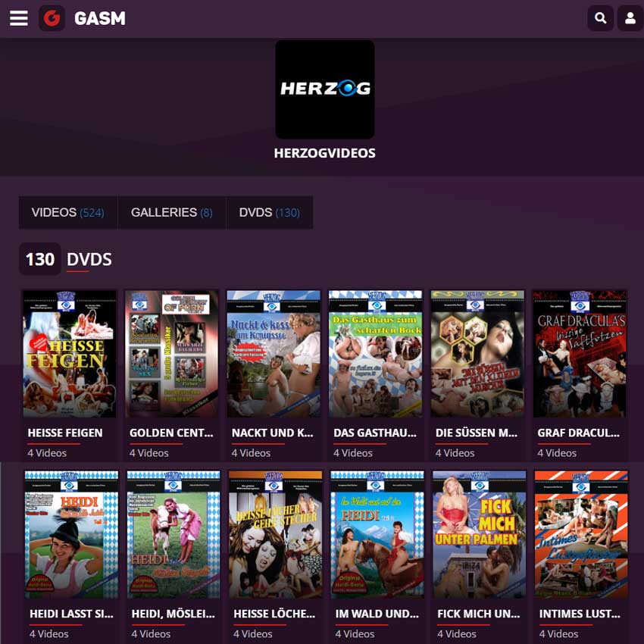Click the HERZOGVIDEOS channel name
Image resolution: width=644 pixels, height=644 pixels.
(x=325, y=153)
